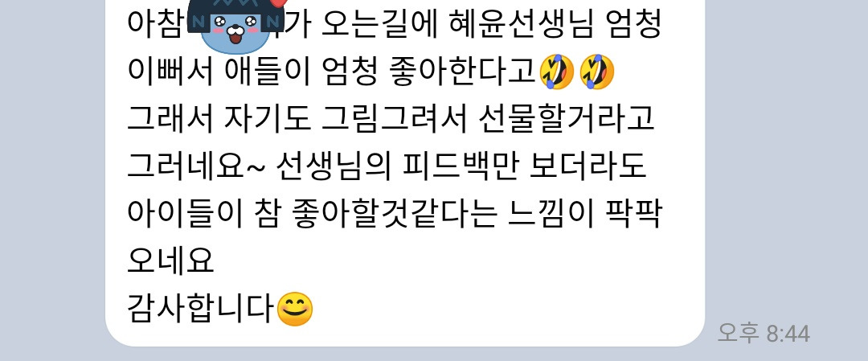The width and height of the screenshot is (868, 361).
Task: Click the gray chat background beside the bubble
Action: (x=786, y=166)
